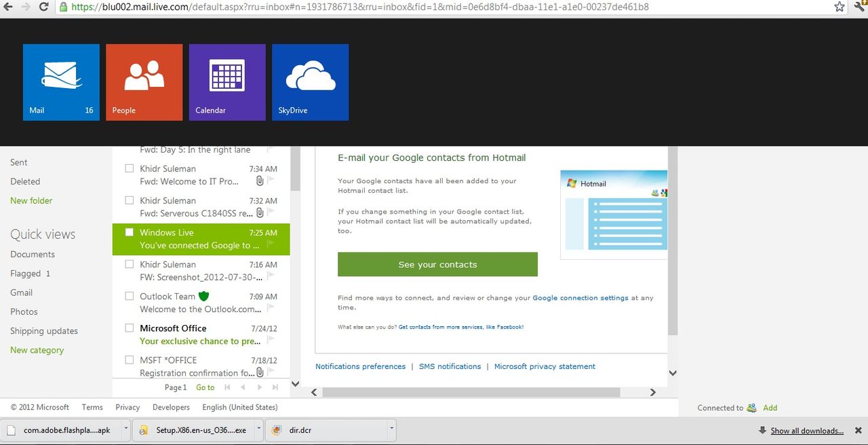Open Chrome wrench settings menu

[x=859, y=7]
